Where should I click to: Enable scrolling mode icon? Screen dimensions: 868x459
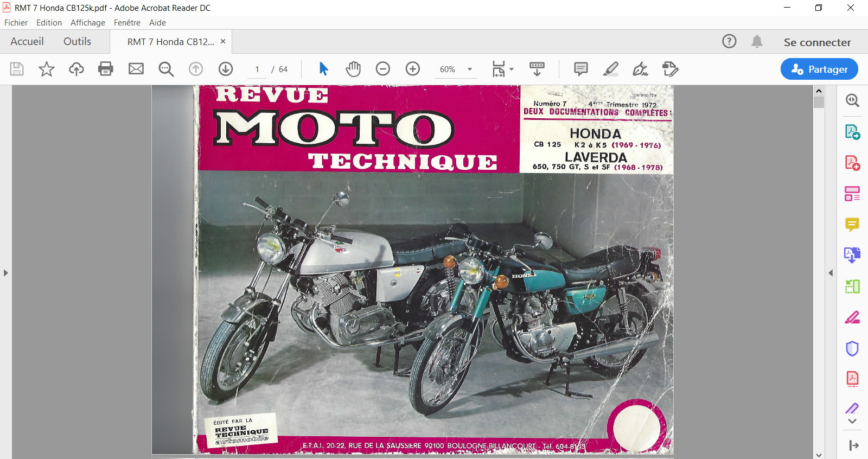click(x=537, y=69)
